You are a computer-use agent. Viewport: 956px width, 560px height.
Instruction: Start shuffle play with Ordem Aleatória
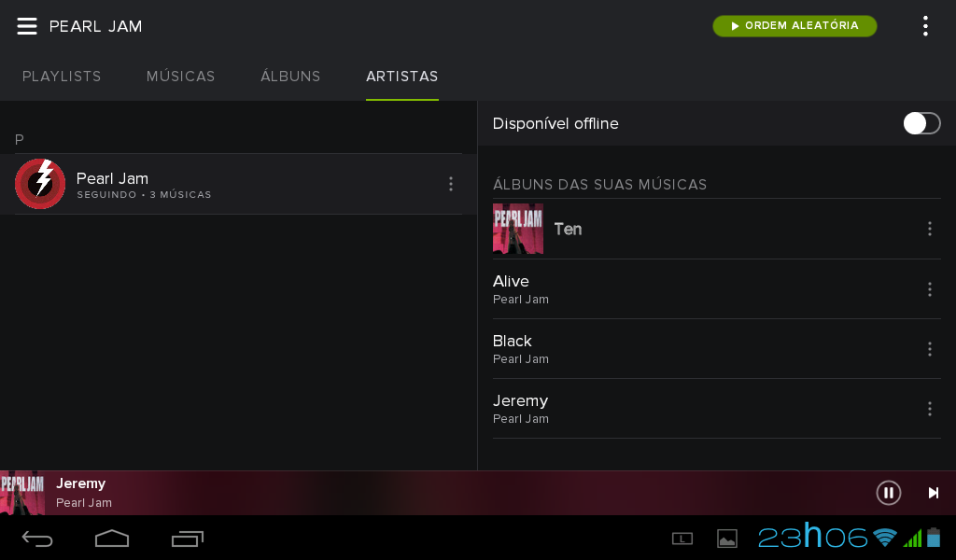click(x=794, y=25)
